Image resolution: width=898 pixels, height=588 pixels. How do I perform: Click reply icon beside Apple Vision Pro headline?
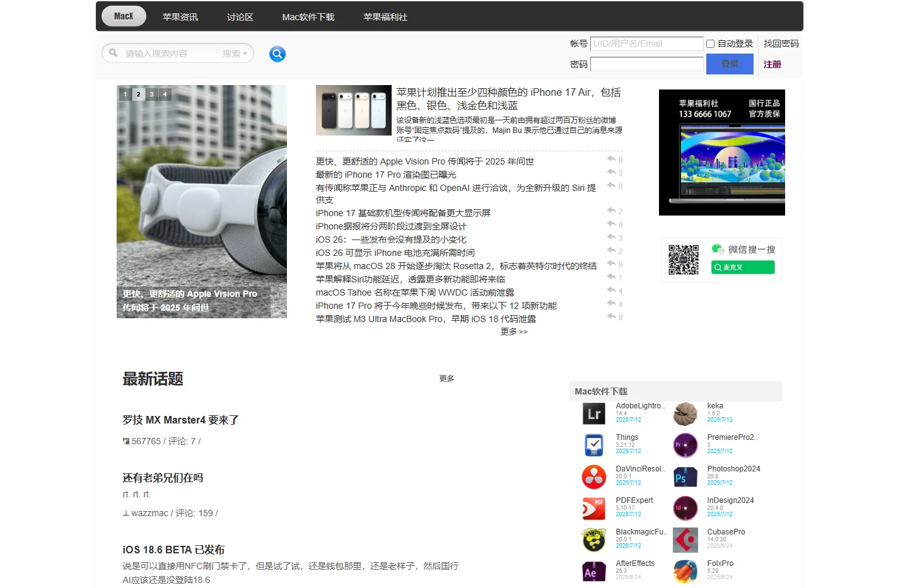(x=611, y=159)
